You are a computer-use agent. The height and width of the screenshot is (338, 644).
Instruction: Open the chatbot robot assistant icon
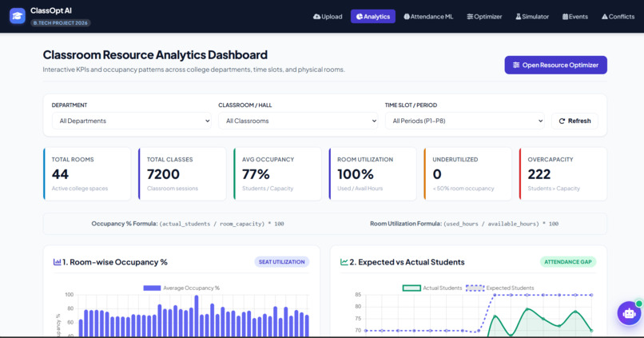629,313
